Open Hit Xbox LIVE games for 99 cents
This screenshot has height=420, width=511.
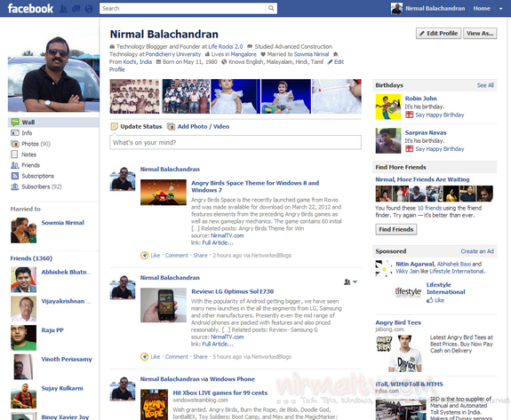tap(220, 393)
